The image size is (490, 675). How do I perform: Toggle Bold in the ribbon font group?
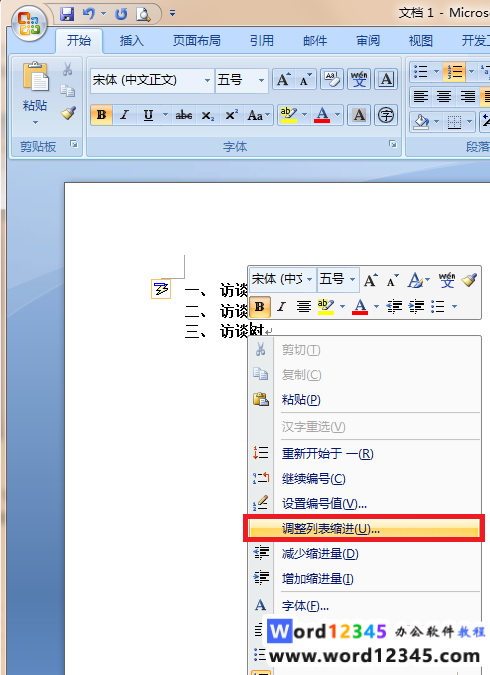102,115
